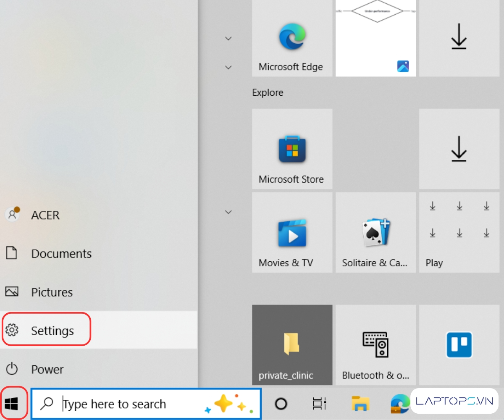
Task: Expand the topmost chevron in app list
Action: coord(228,39)
